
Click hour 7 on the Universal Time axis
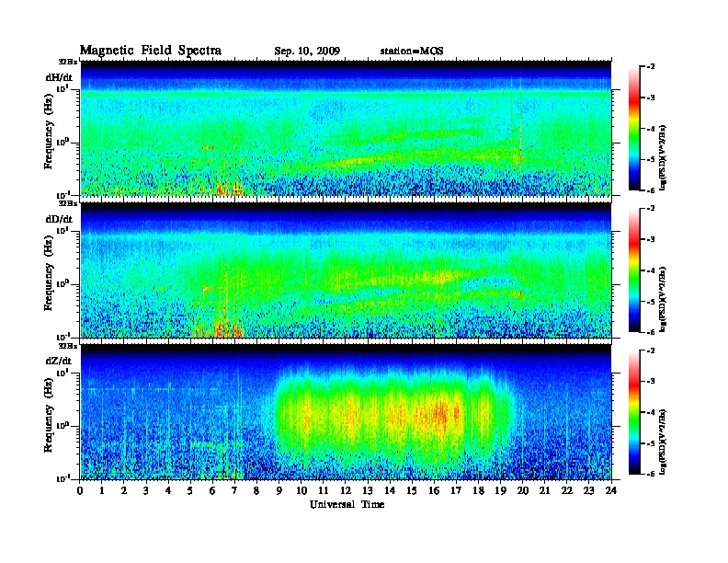pyautogui.click(x=235, y=490)
